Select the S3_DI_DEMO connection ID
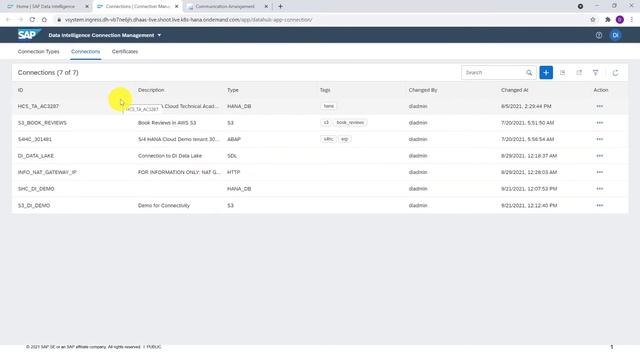Image resolution: width=640 pixels, height=360 pixels. (x=34, y=205)
